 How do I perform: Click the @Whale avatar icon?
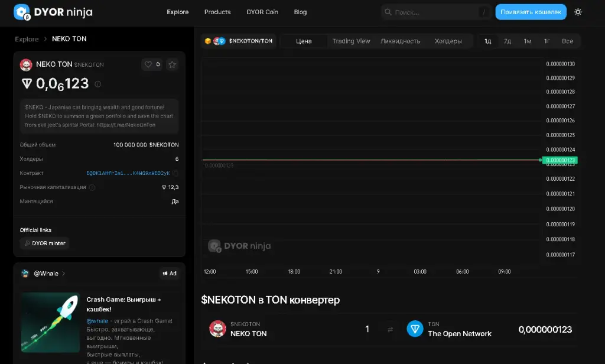pos(25,273)
